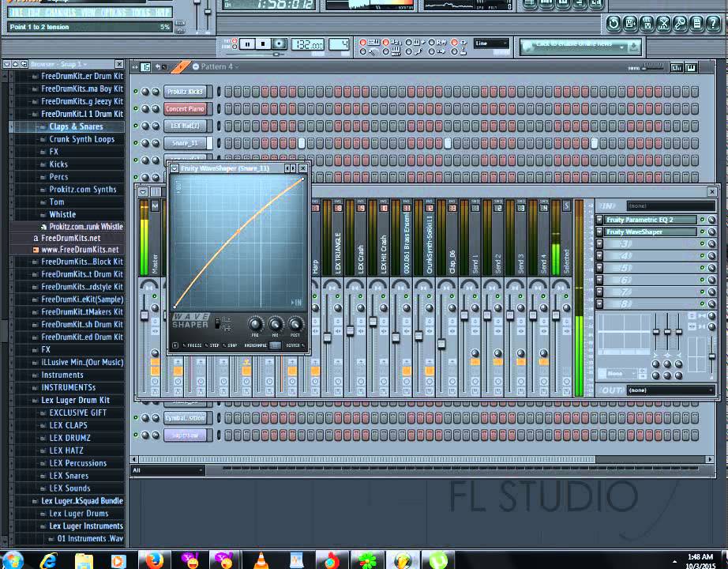Open the project info notes icon

[x=697, y=23]
